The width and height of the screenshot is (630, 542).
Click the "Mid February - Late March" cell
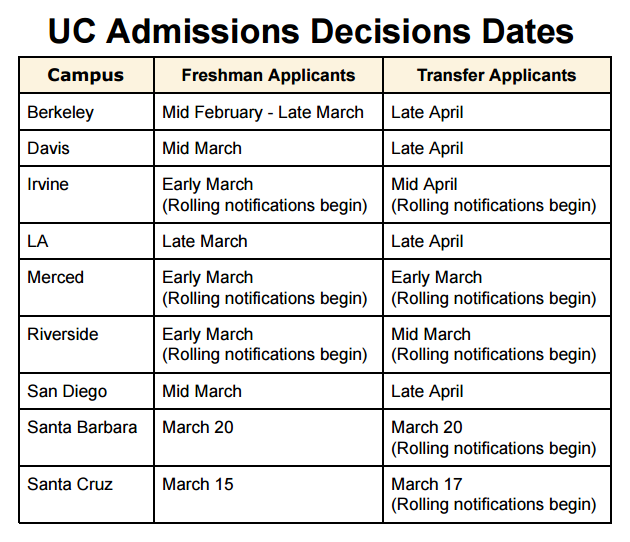click(x=263, y=112)
